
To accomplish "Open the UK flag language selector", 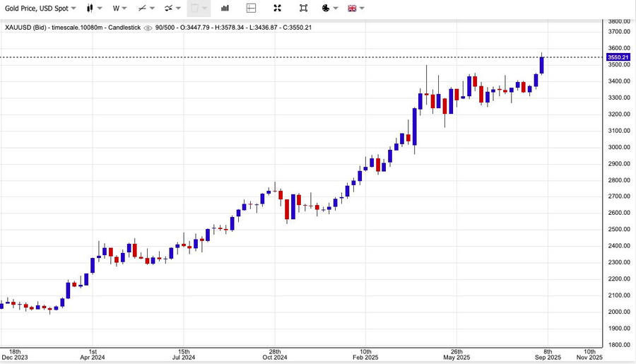I will tap(356, 8).
